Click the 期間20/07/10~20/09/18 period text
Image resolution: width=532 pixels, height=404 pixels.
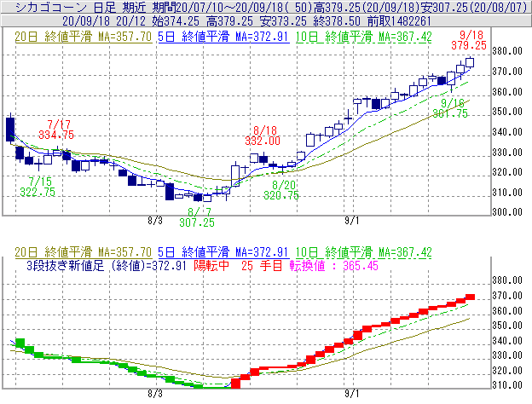[x=217, y=7]
